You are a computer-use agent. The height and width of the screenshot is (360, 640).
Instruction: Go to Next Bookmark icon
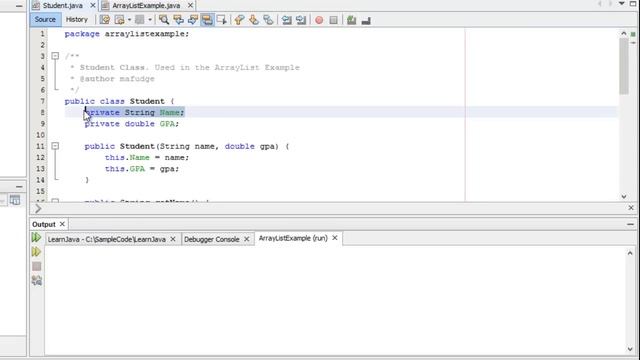(254, 20)
